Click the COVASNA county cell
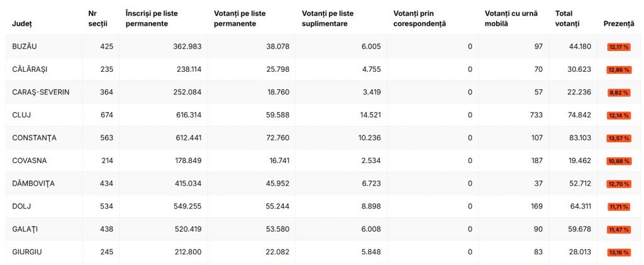This screenshot has width=644, height=265. coord(29,161)
